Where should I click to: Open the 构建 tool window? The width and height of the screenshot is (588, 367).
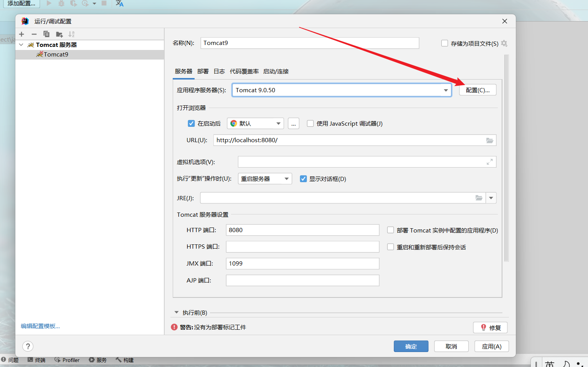125,360
